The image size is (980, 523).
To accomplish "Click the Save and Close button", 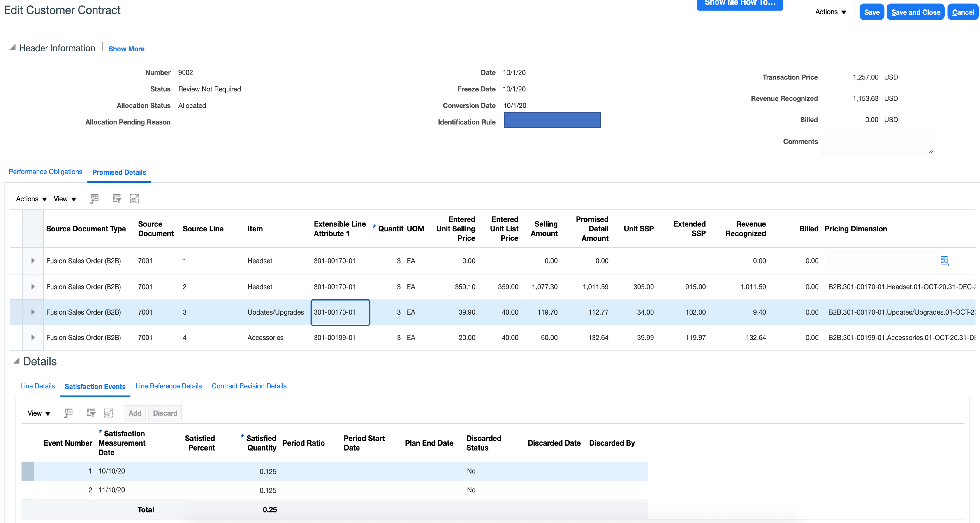I will point(915,12).
